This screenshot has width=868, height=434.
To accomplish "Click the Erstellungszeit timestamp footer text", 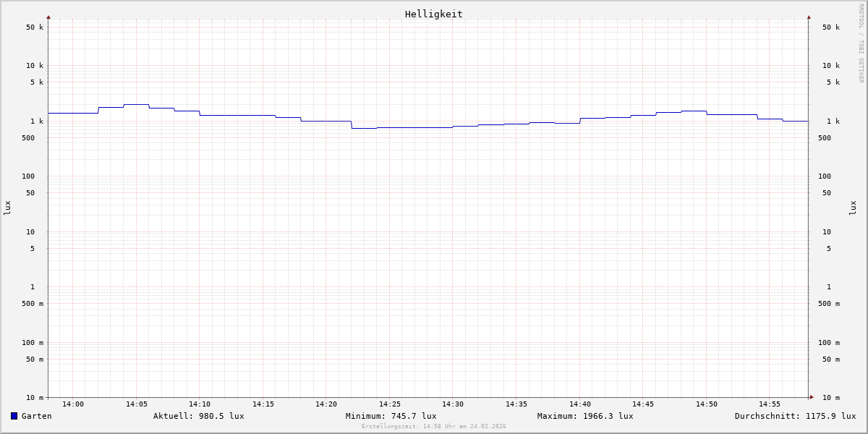I will click(x=434, y=427).
